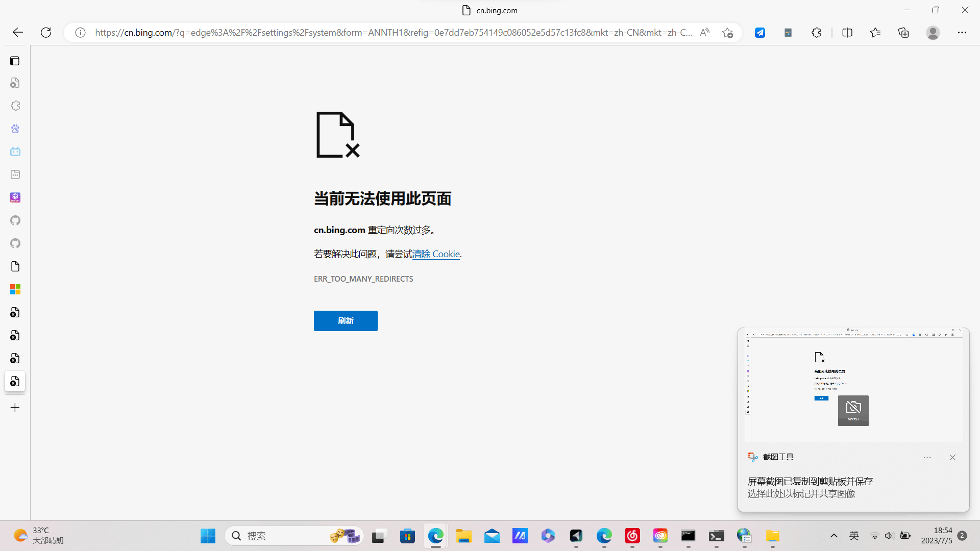Open Windows Terminal from taskbar
This screenshot has width=980, height=551.
click(x=717, y=536)
